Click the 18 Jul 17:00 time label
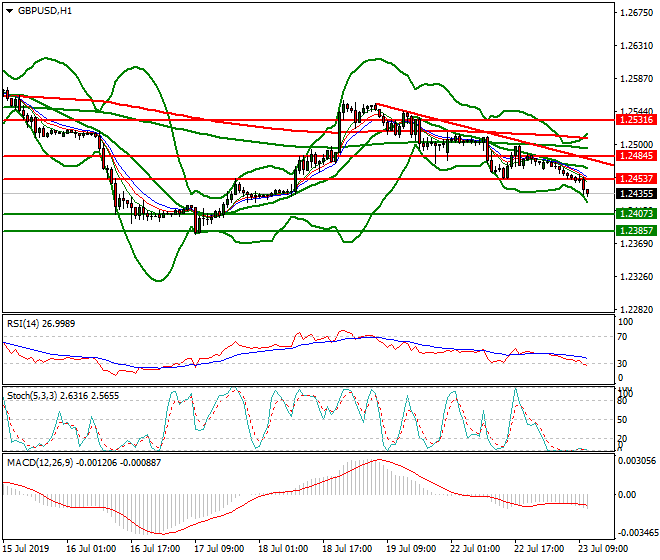The image size is (660, 560). 347,549
